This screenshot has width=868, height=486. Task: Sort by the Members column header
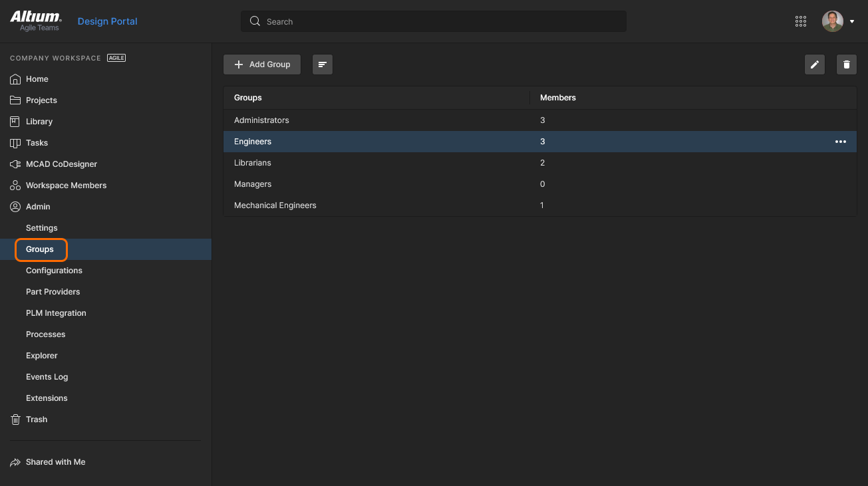[557, 98]
